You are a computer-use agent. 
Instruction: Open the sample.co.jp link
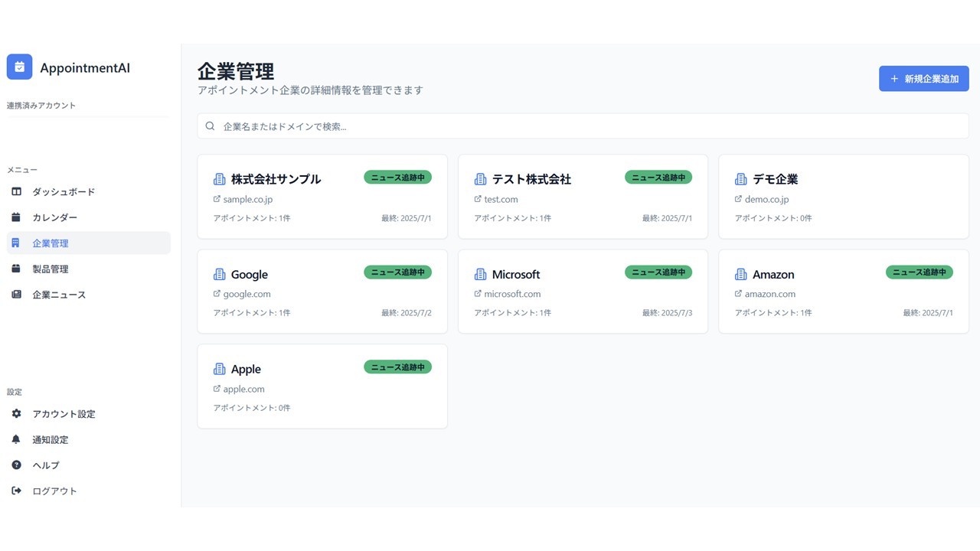tap(248, 199)
